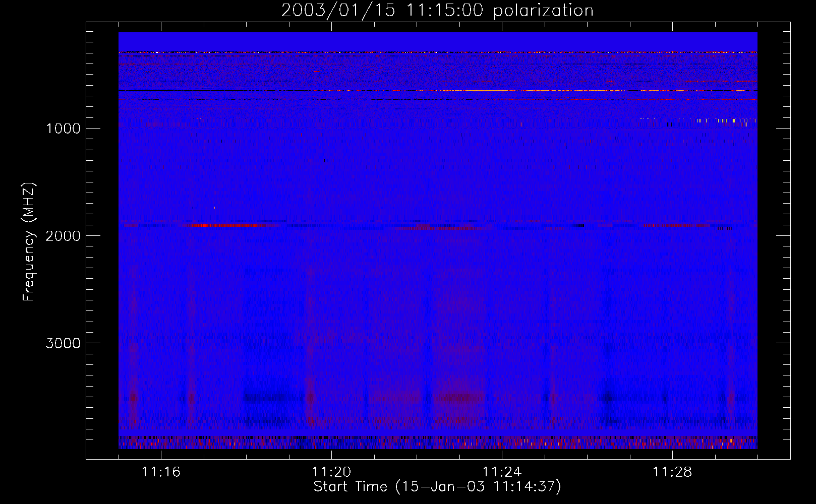
Task: Click the 11:28 time tick label
Action: [x=672, y=472]
